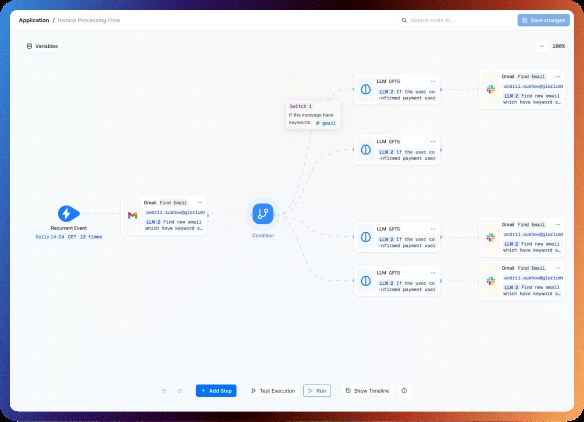The height and width of the screenshot is (422, 584).
Task: Click the Gmail logo on the Find Email node
Action: (133, 215)
